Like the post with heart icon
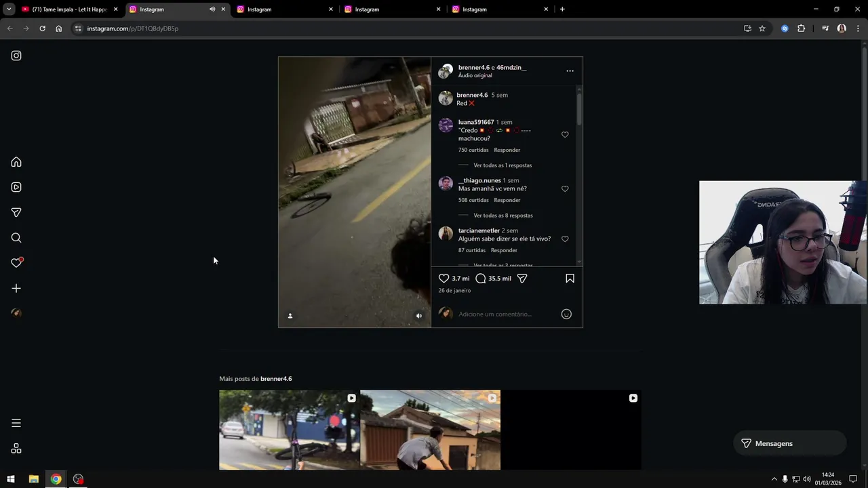Viewport: 868px width, 488px height. (x=443, y=279)
